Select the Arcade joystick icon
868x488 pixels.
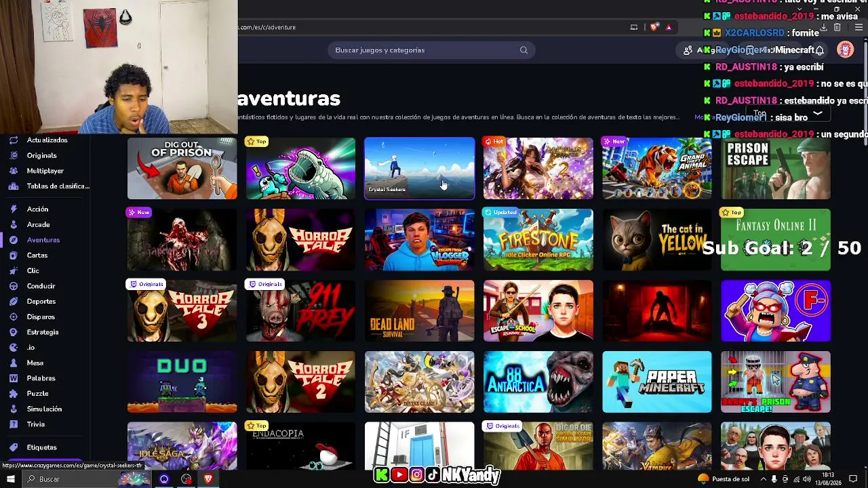(14, 225)
